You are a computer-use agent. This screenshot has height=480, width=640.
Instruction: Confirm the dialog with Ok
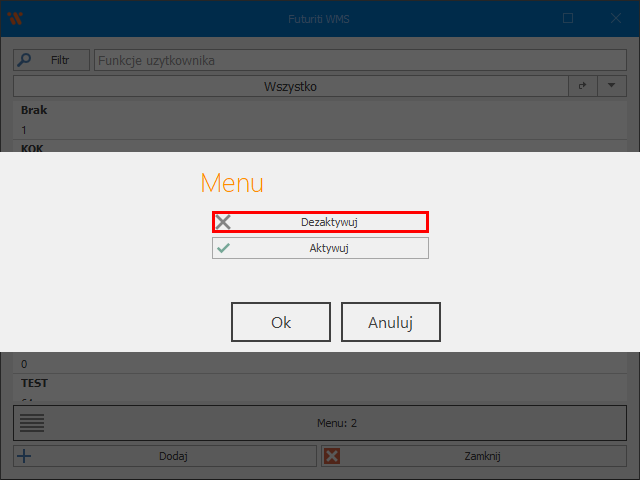tap(281, 323)
